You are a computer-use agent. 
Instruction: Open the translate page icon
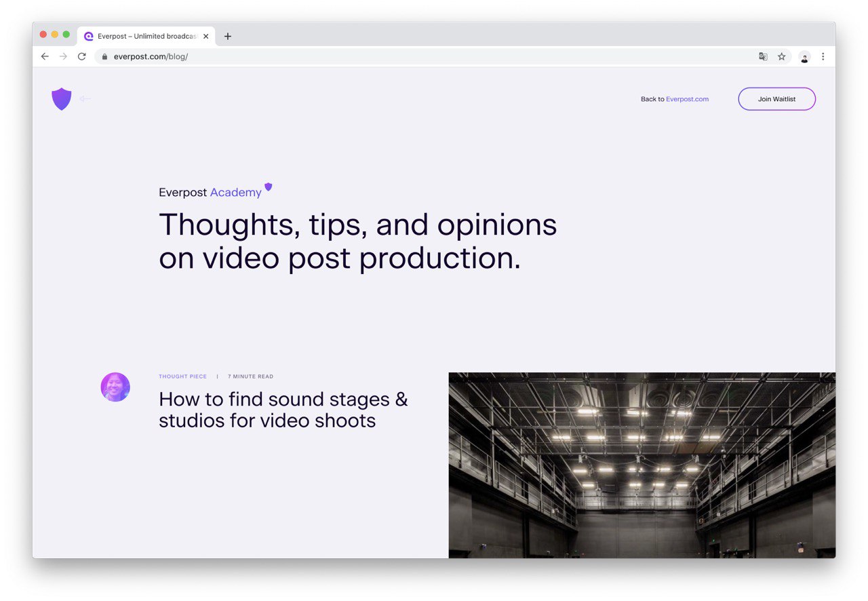click(x=763, y=57)
